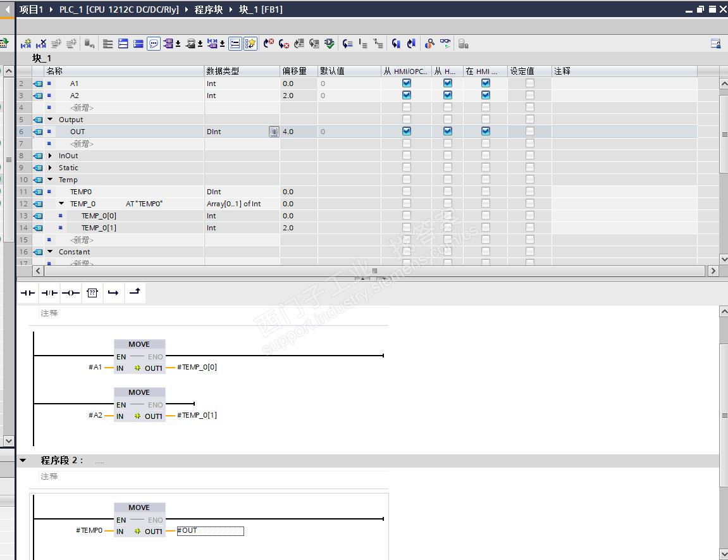This screenshot has height=560, width=728.
Task: Toggle A2 visible-in-HMI checkbox
Action: pos(486,95)
